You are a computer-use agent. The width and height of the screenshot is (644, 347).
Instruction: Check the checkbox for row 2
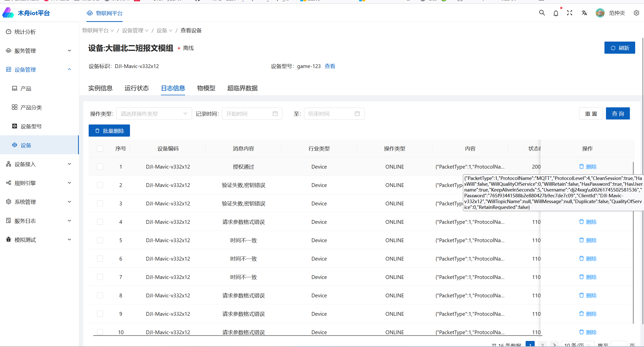(100, 185)
